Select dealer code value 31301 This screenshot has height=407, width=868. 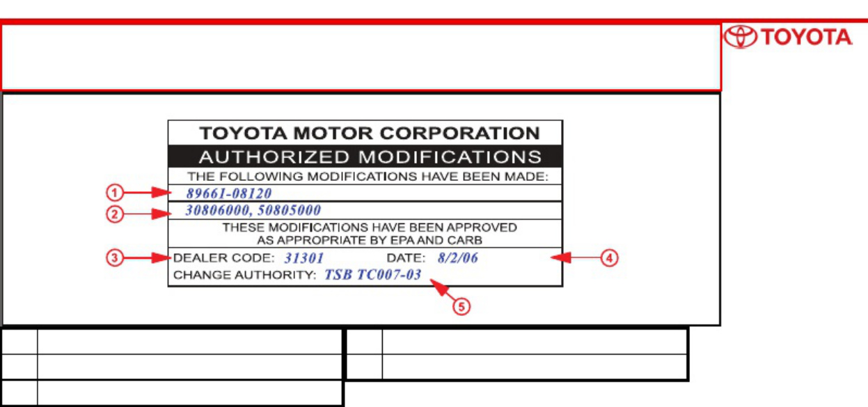pos(304,257)
